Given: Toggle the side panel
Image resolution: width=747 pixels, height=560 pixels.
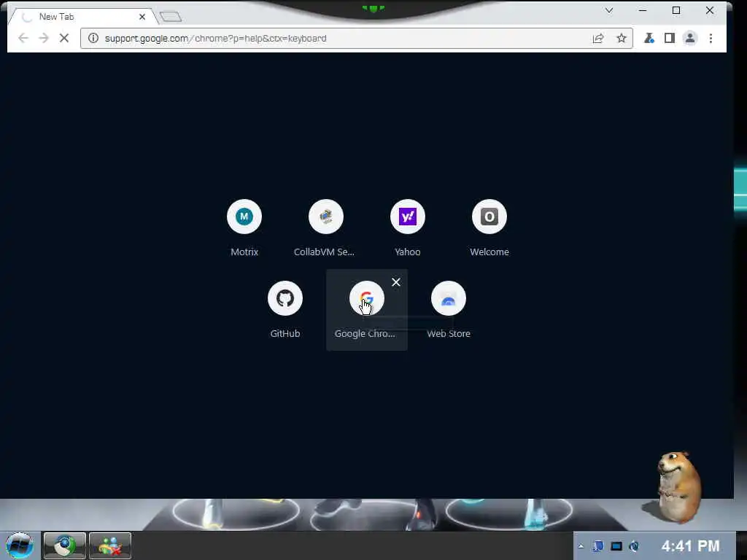Looking at the screenshot, I should [670, 38].
